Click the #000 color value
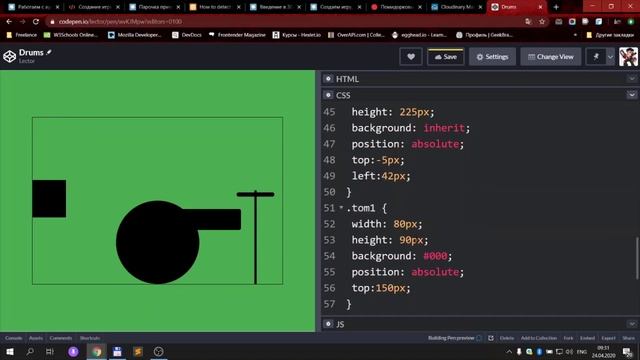The image size is (640, 360). coord(435,256)
